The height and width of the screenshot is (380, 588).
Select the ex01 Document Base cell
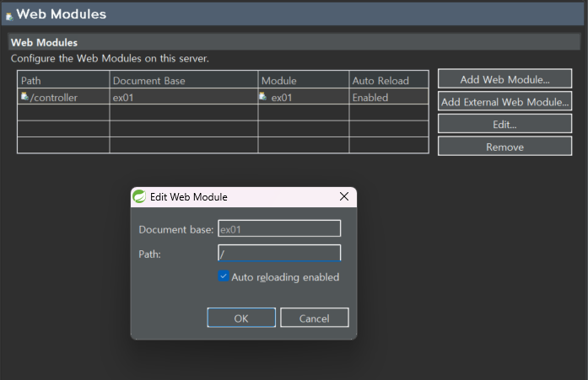(x=184, y=97)
